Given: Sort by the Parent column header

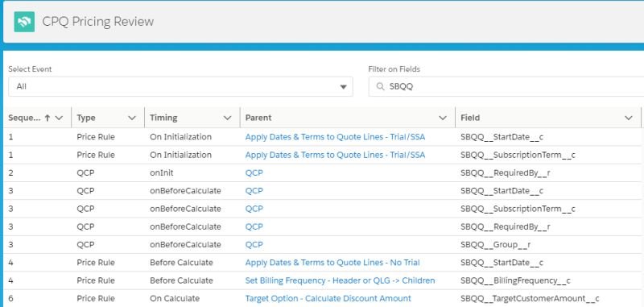Looking at the screenshot, I should [x=258, y=118].
